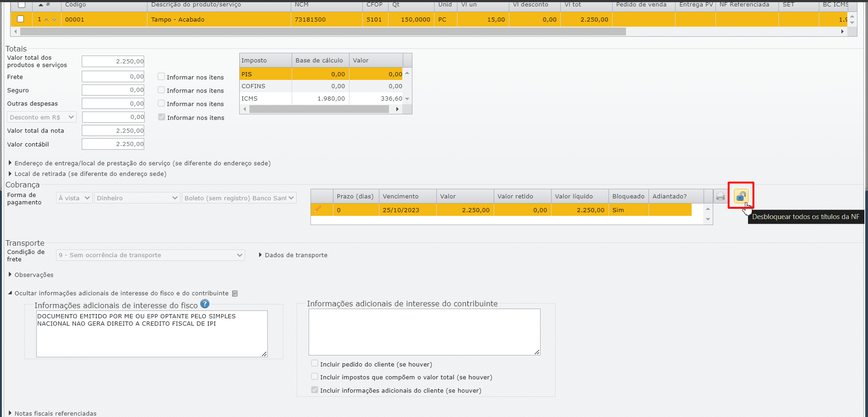Open the Condição de frete dropdown

[151, 255]
